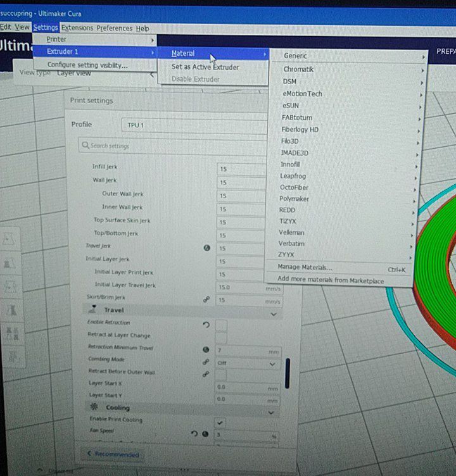Reset Fan Speed value to default

tap(194, 434)
